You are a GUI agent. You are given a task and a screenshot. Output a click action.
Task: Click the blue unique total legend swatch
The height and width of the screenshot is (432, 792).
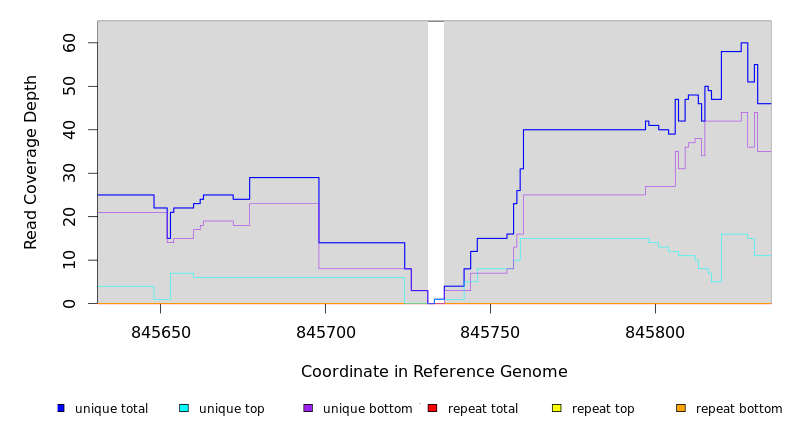tap(61, 408)
